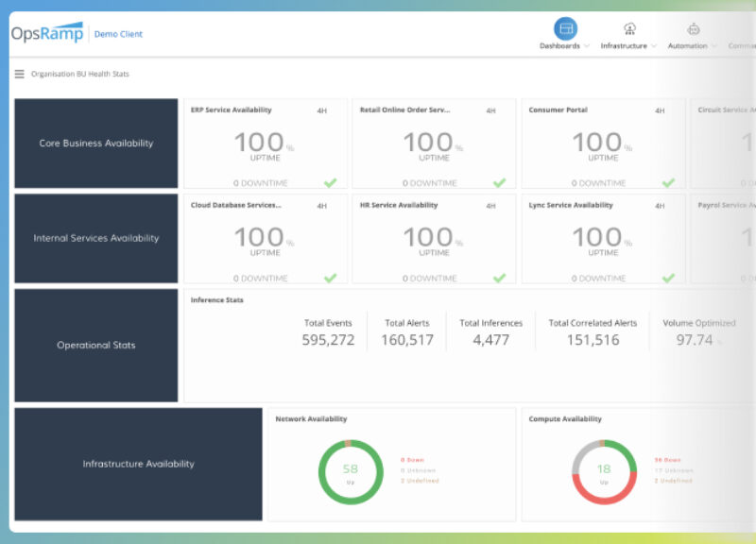This screenshot has width=756, height=544.
Task: Click the Automation robot icon
Action: click(693, 29)
